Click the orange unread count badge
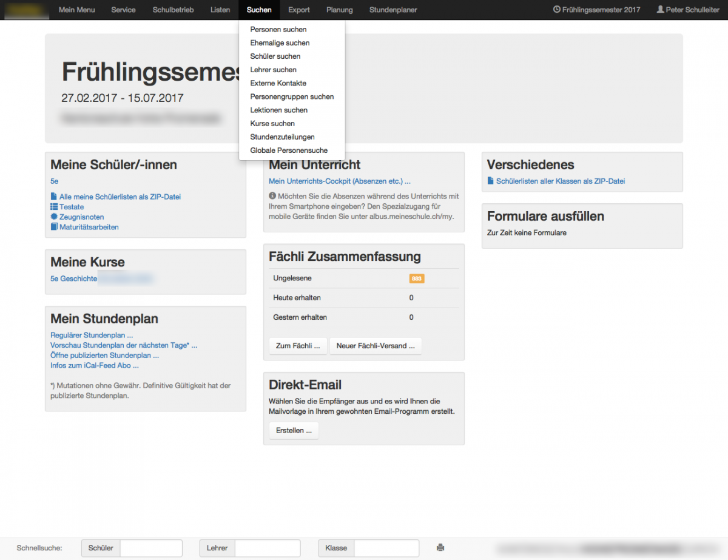The width and height of the screenshot is (728, 560). click(x=417, y=278)
